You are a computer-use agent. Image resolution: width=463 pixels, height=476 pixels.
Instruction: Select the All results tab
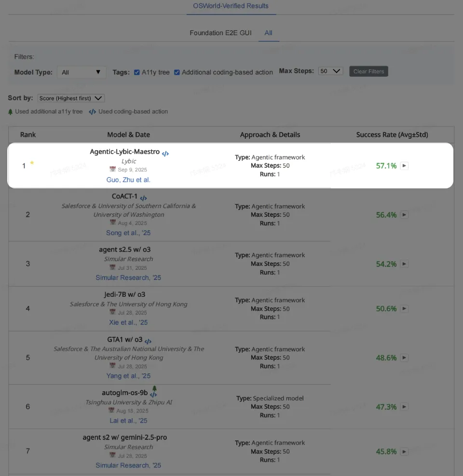pos(269,33)
